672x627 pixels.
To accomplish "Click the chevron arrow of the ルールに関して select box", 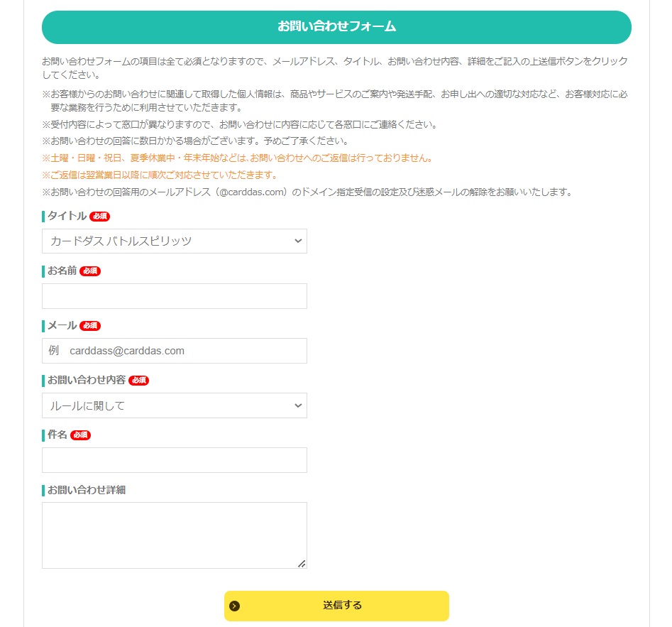I will tap(298, 405).
